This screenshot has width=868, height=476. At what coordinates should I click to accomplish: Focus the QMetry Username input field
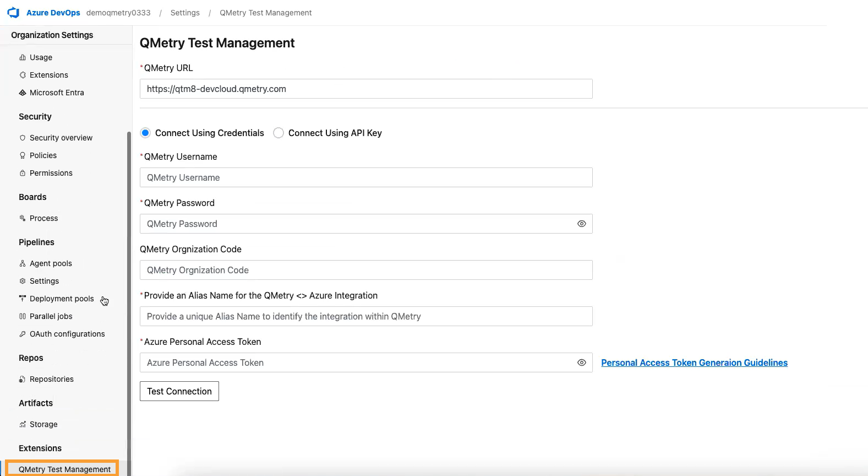tap(366, 177)
